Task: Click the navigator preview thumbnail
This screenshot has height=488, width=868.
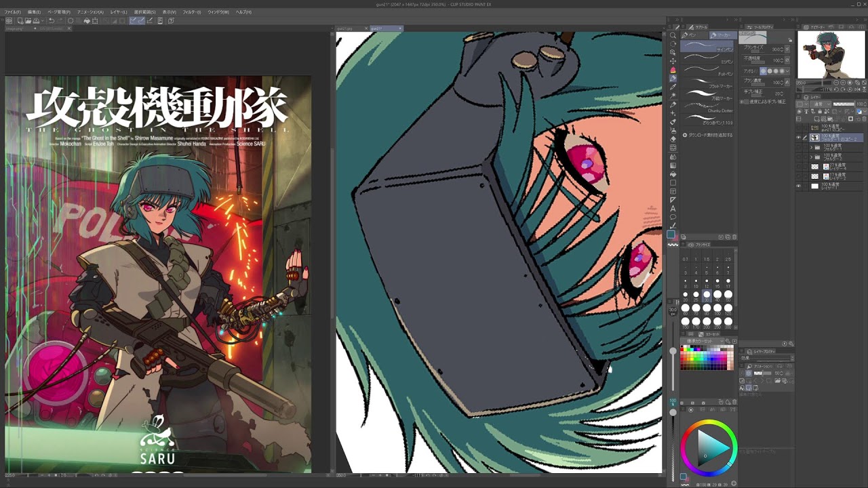Action: pyautogui.click(x=831, y=55)
